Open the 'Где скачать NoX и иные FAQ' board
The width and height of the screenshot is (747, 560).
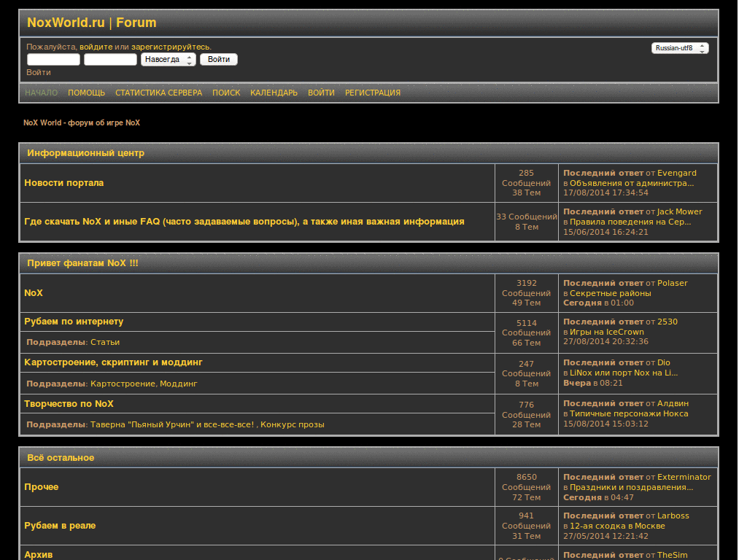(244, 222)
